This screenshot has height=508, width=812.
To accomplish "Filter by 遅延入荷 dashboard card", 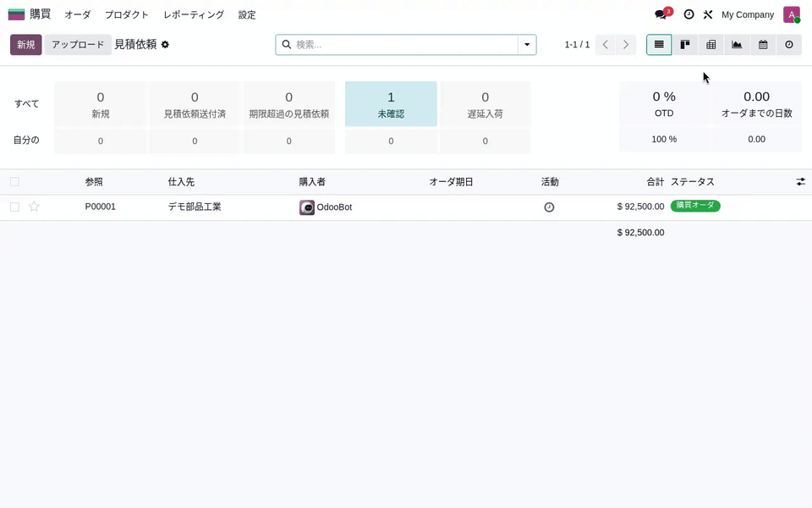I will coord(486,103).
